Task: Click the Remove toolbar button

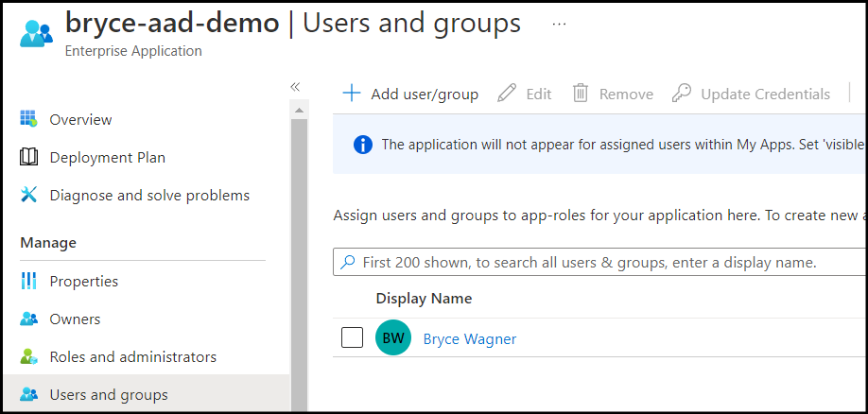Action: pyautogui.click(x=613, y=94)
